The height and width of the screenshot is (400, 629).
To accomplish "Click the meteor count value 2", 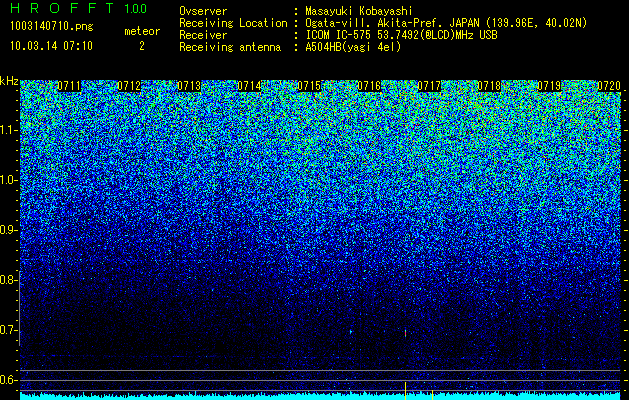I will 142,46.
